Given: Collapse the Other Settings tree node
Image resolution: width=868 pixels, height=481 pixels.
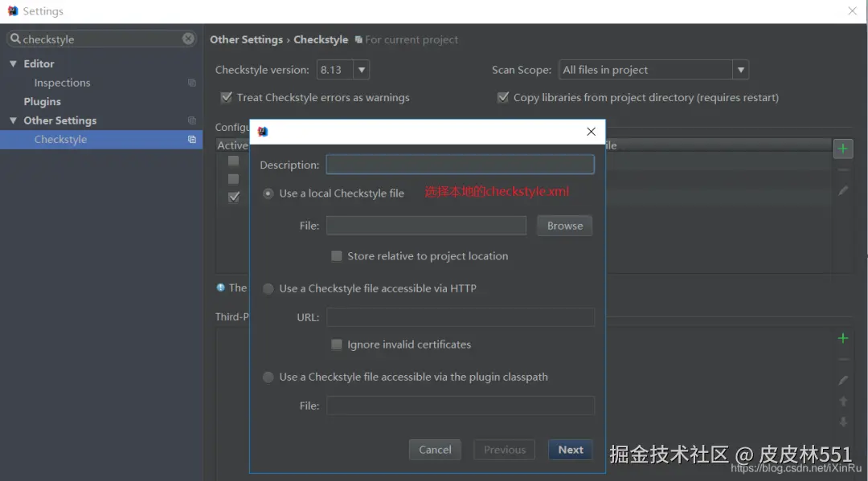Looking at the screenshot, I should point(14,120).
